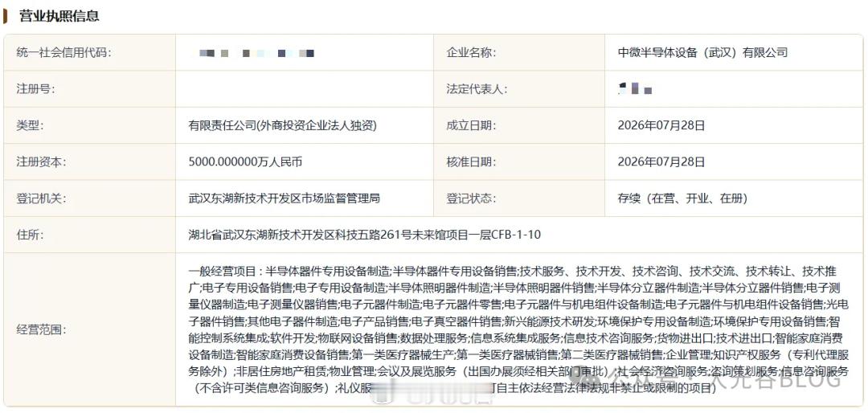868x413 pixels.
Task: Select the 核准日期 label cell
Action: click(519, 162)
